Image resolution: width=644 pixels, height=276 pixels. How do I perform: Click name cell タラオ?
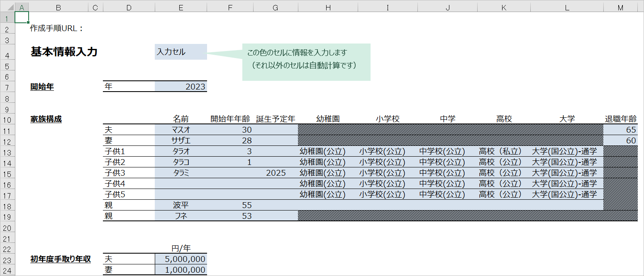(181, 151)
